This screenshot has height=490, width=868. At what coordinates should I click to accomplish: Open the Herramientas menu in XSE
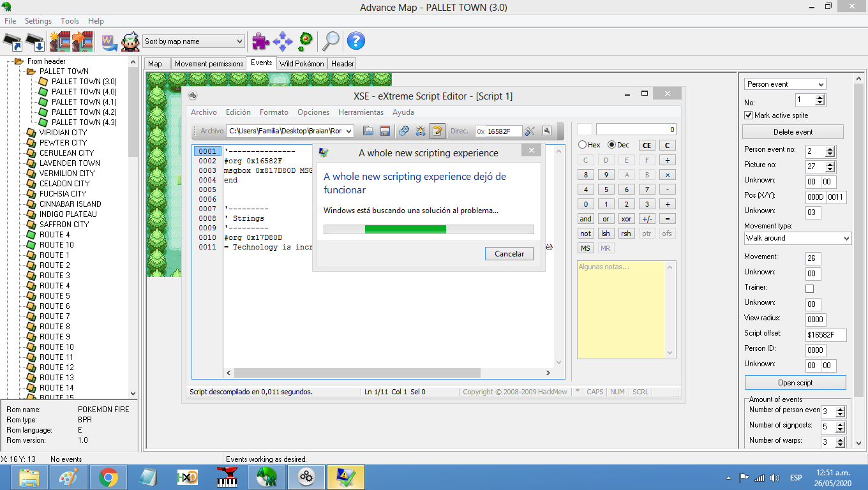coord(361,112)
